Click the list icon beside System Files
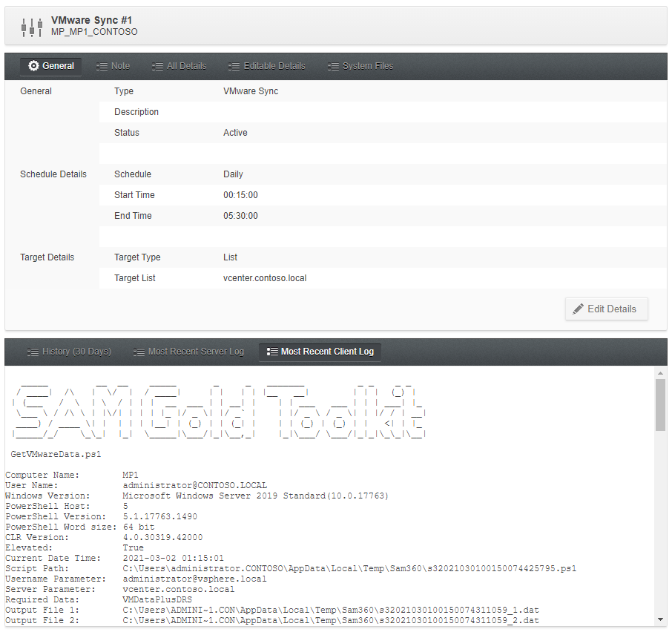Screen dimensions: 672x635 [333, 67]
